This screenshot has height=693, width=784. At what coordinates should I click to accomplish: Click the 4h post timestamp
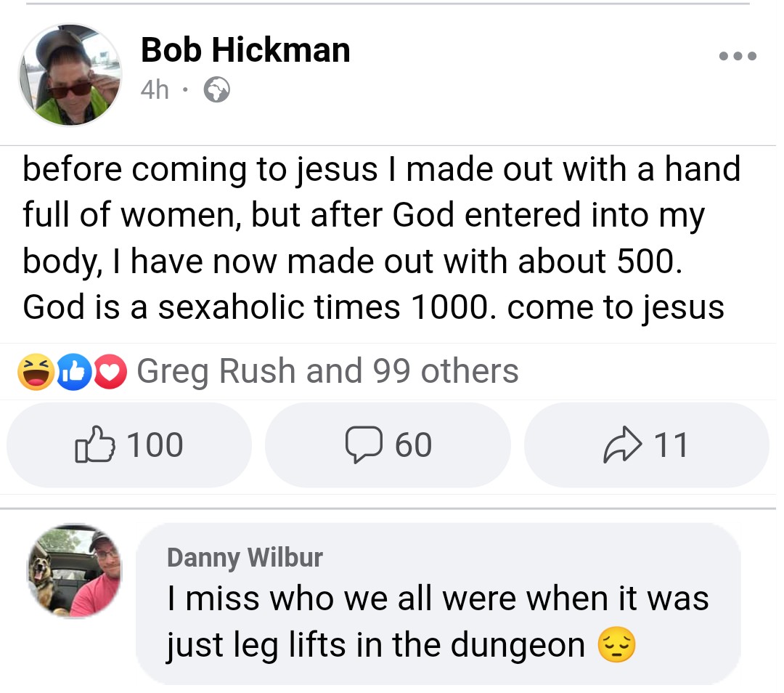click(x=155, y=90)
